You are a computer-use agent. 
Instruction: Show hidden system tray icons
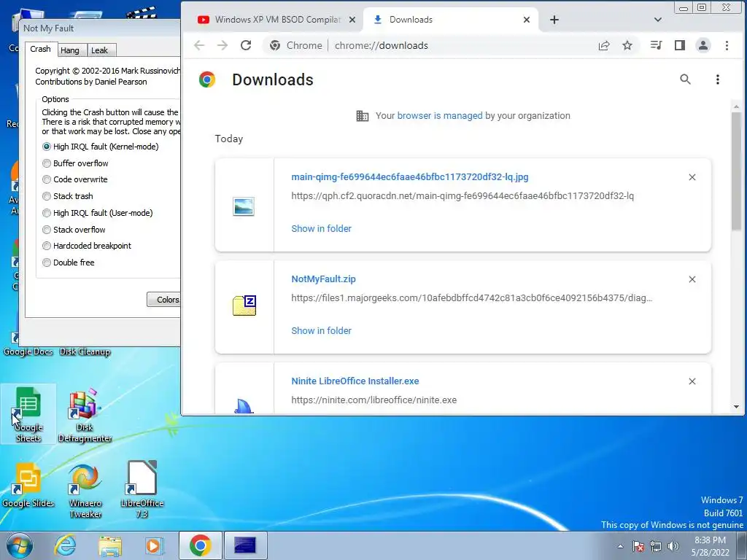[620, 546]
